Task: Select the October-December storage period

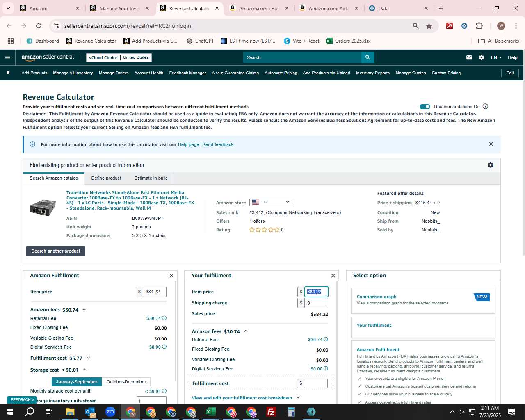Action: 126,382
